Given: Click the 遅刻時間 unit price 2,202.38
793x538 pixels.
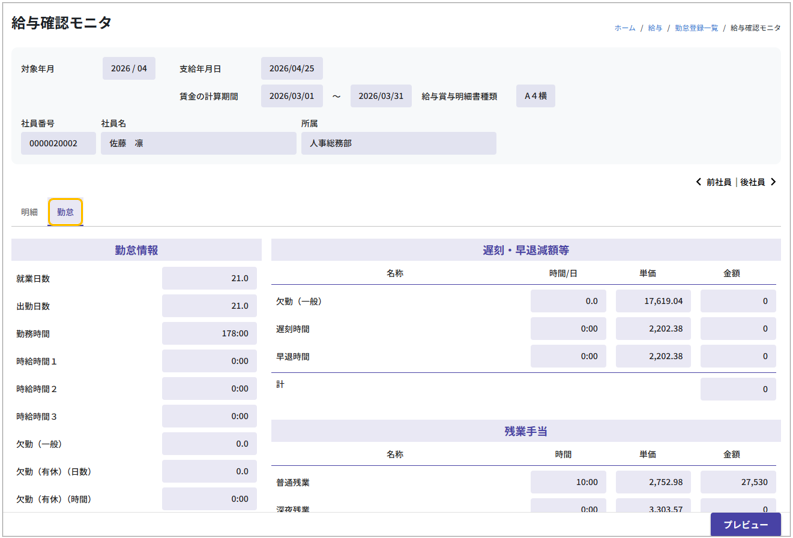Looking at the screenshot, I should (652, 328).
